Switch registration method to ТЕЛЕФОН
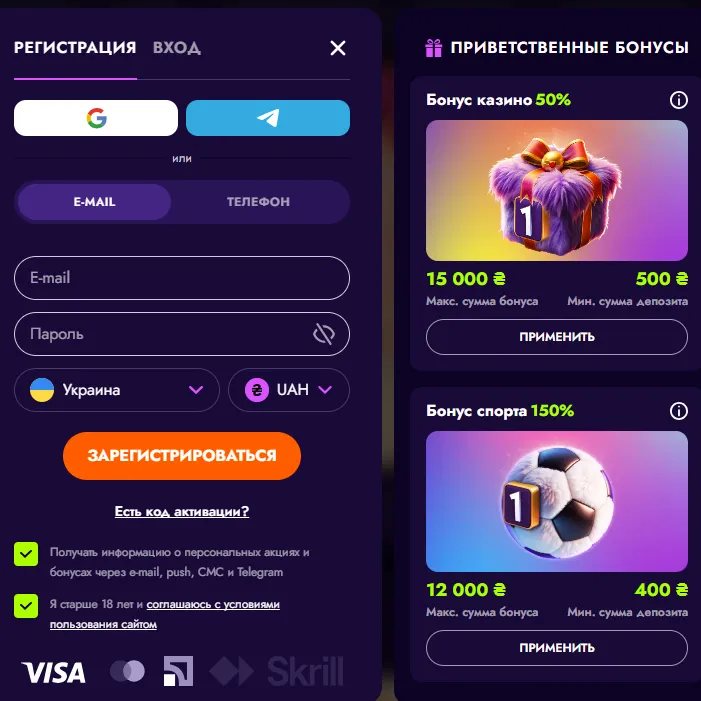Screen dimensions: 701x701 click(x=258, y=202)
